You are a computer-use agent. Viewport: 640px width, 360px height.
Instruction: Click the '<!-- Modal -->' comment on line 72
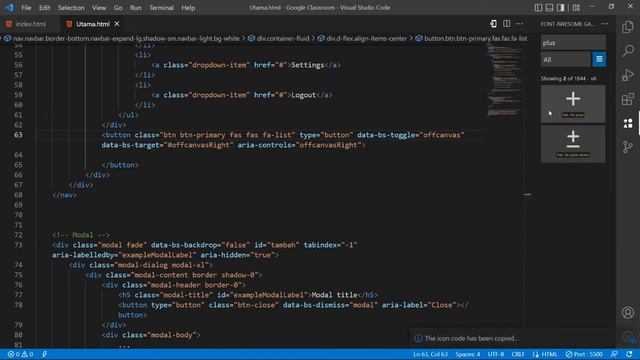coord(81,235)
